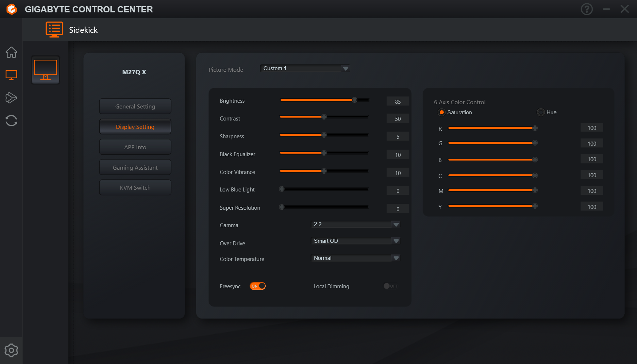This screenshot has width=637, height=364.
Task: Click the Brightness value field showing 85
Action: pos(398,102)
